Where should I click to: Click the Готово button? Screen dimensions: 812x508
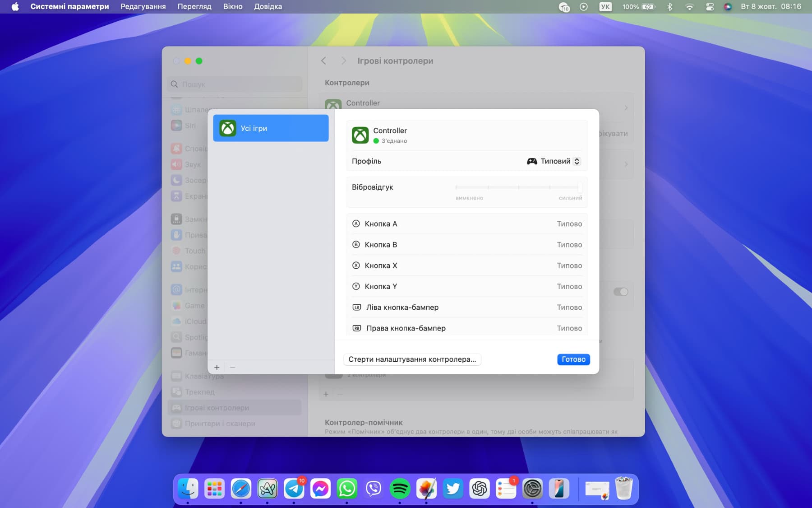pyautogui.click(x=573, y=359)
